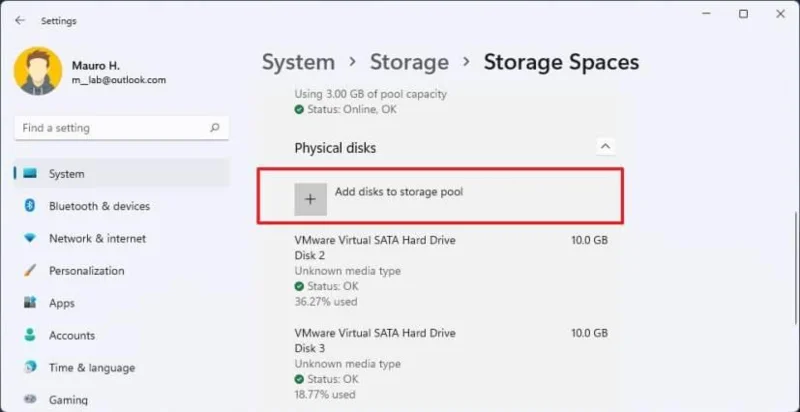The height and width of the screenshot is (412, 800).
Task: Select the Network wifi icon
Action: [30, 238]
